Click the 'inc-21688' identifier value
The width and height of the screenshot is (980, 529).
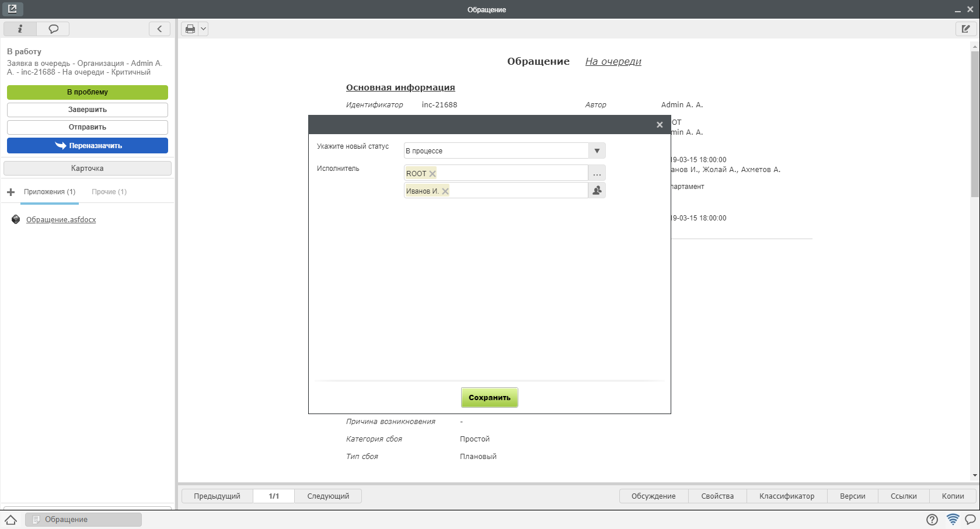pos(440,105)
